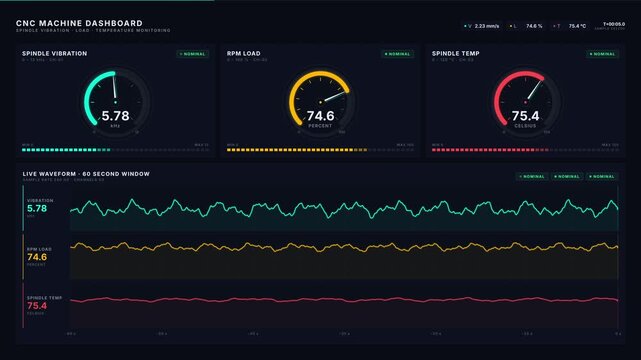This screenshot has width=641, height=360.
Task: Click the SPINDLE TEMP panel heading
Action: [x=456, y=54]
